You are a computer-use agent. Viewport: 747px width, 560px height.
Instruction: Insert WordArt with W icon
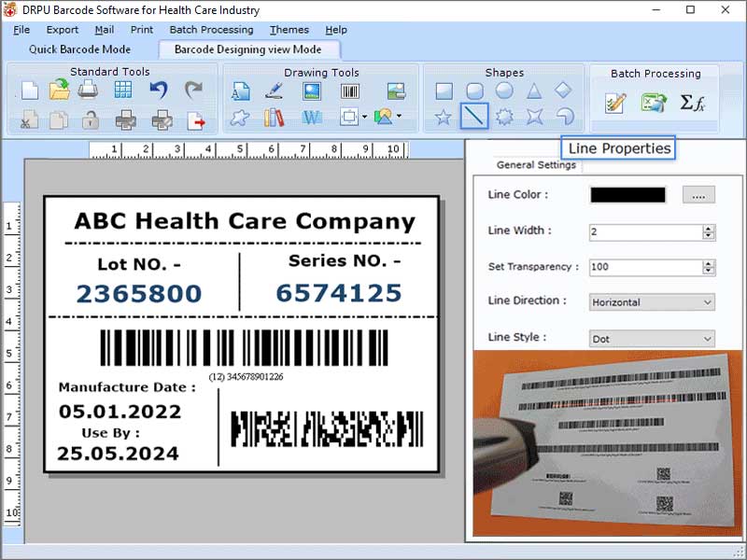[x=312, y=118]
